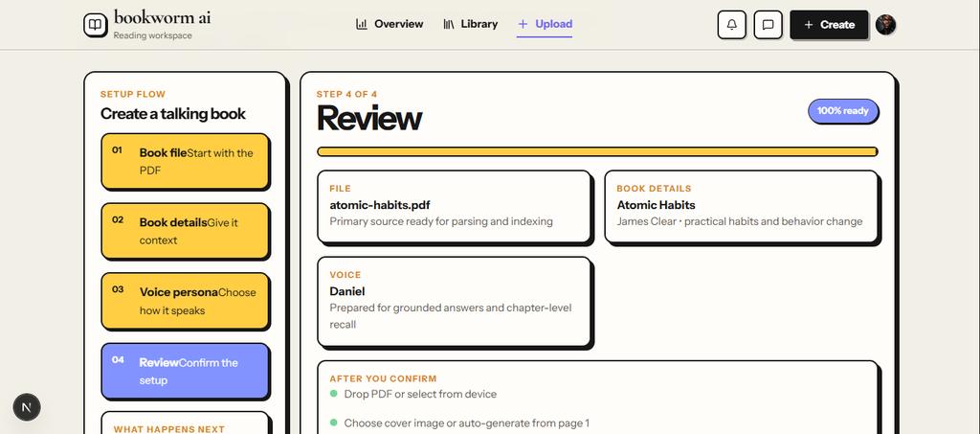Open the Voice card Daniel
The image size is (980, 434).
(x=454, y=301)
